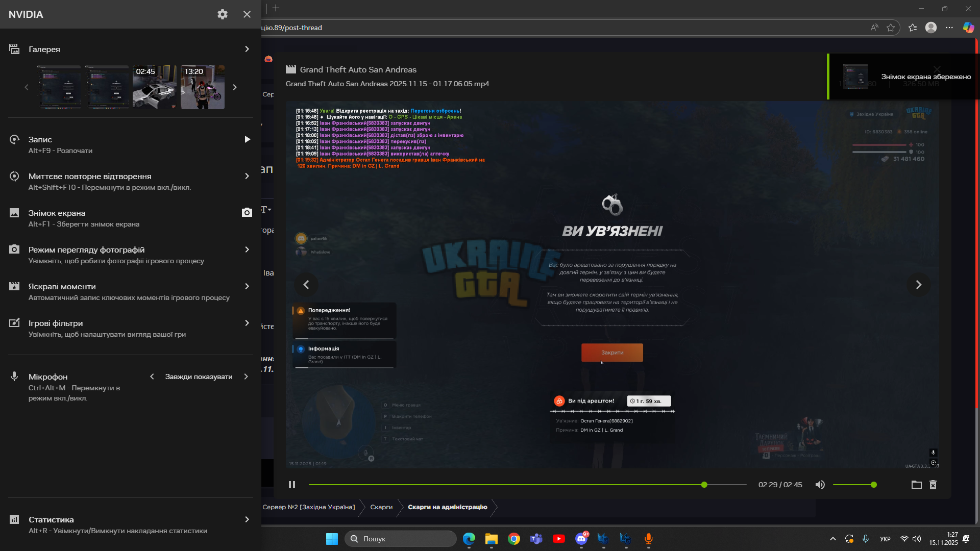Click the Мікрофон microphone icon
Screen dimensions: 980x551
[14, 377]
